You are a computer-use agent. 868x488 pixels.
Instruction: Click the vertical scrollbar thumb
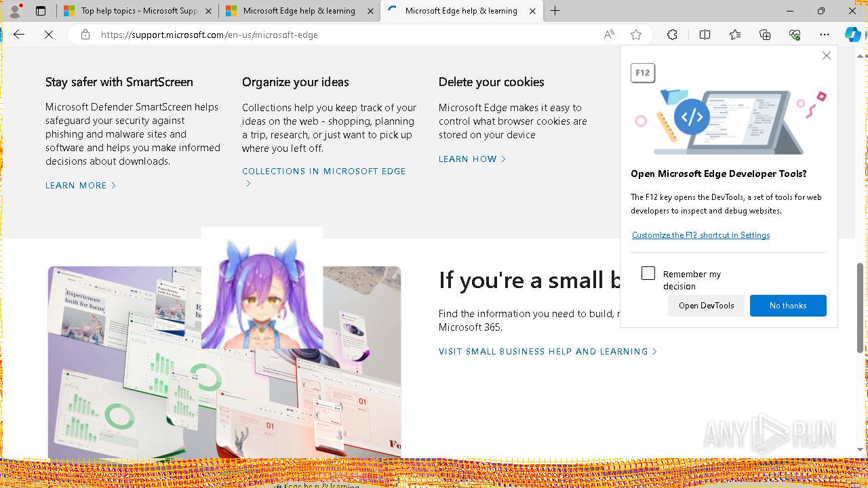point(861,308)
